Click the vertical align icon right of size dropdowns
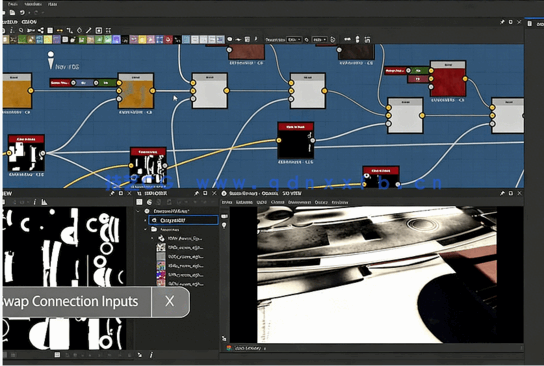 click(x=358, y=40)
